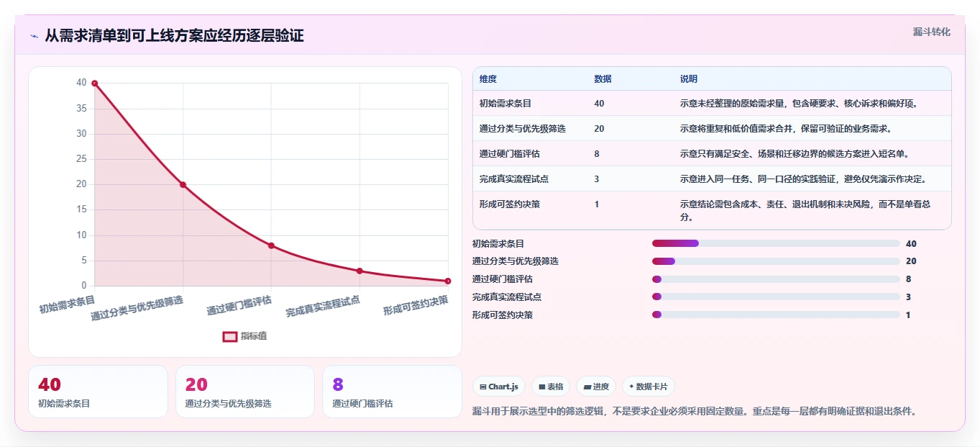
Task: Click the lightning icon beside the page title
Action: tap(34, 36)
